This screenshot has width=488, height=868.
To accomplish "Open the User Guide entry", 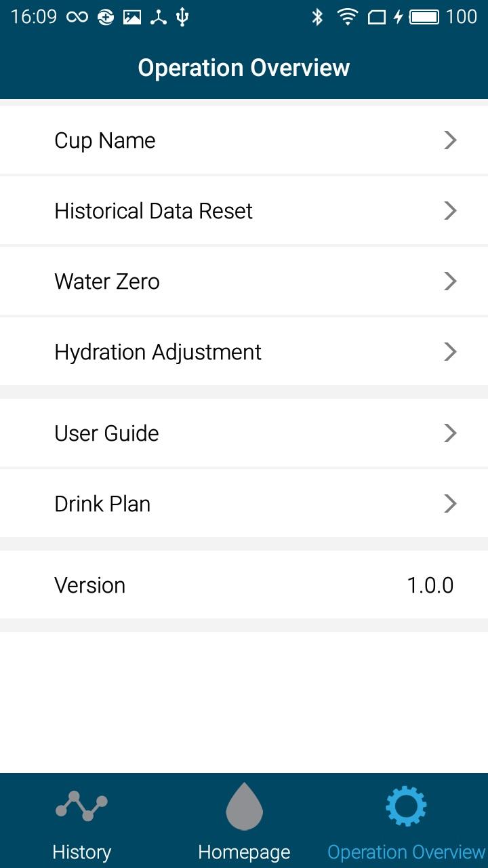I will 106,433.
